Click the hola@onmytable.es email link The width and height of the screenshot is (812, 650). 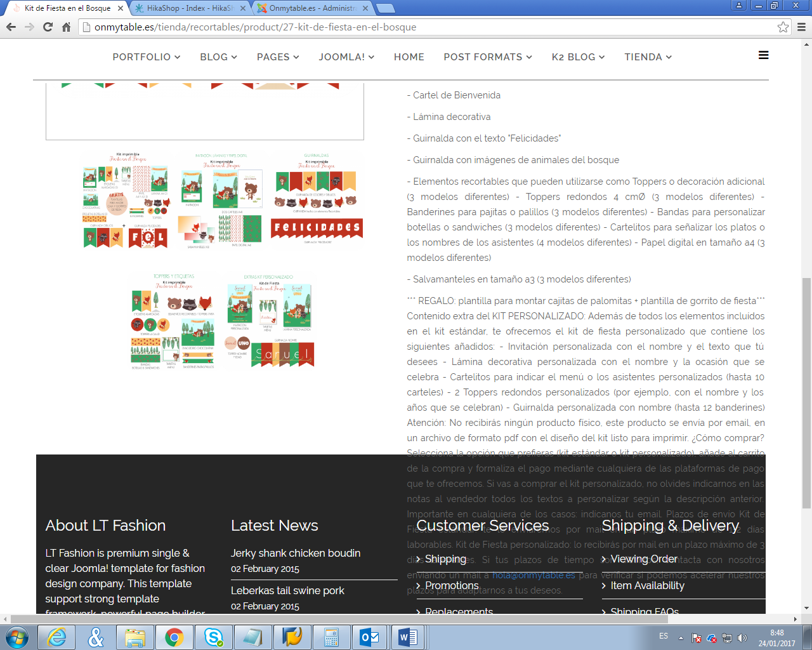[x=534, y=575]
